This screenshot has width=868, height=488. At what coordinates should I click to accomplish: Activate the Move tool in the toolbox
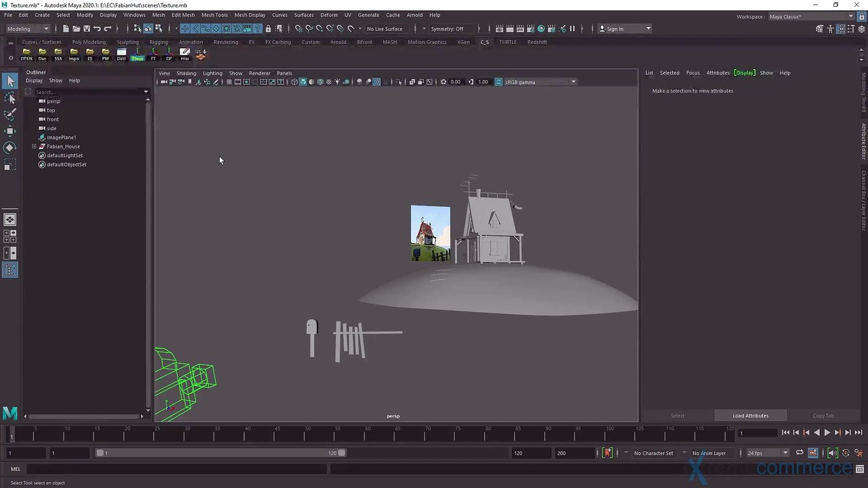(x=10, y=131)
